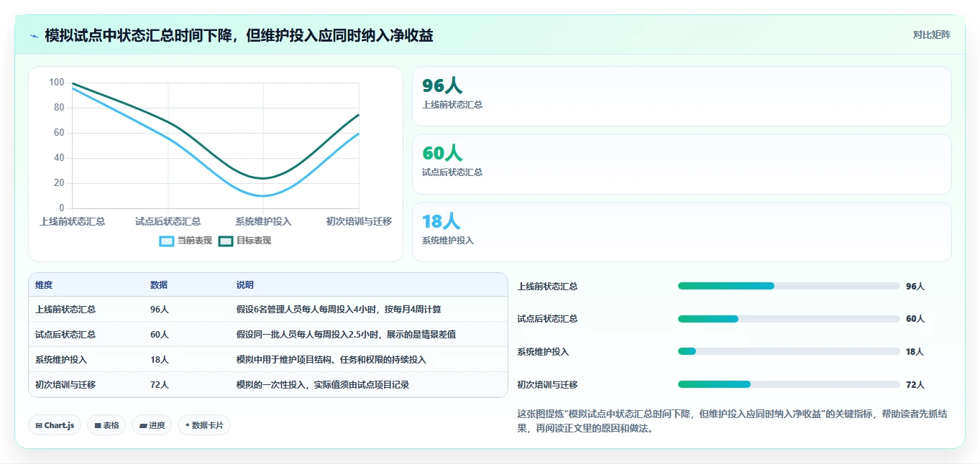
Task: Click the card title text
Action: [x=239, y=35]
